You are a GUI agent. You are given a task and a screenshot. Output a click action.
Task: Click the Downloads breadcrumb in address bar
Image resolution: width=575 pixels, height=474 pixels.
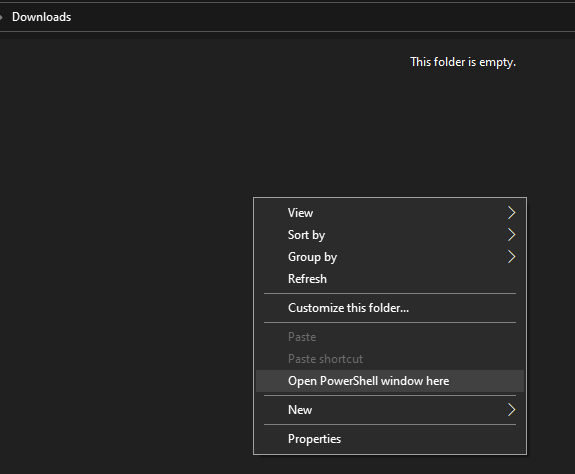coord(41,17)
